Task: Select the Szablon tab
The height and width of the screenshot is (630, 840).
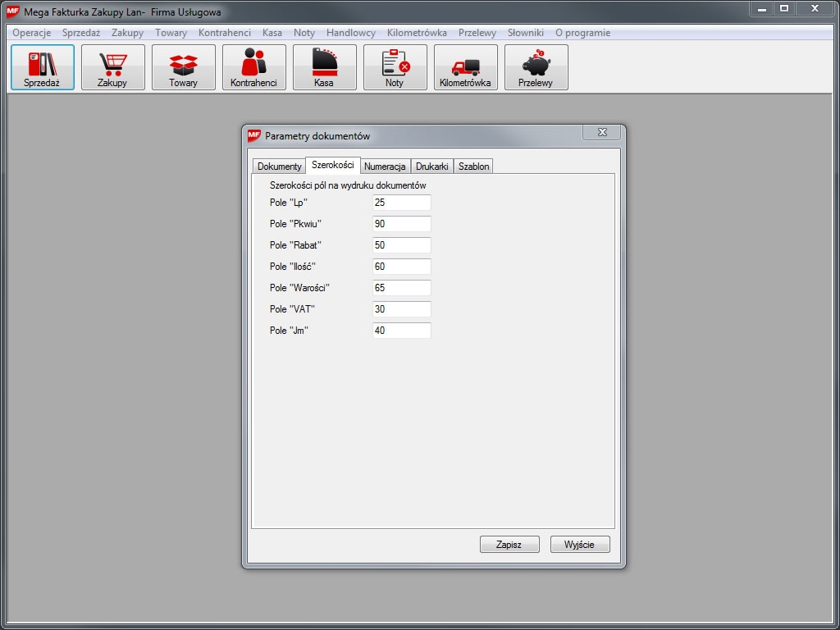Action: point(474,167)
